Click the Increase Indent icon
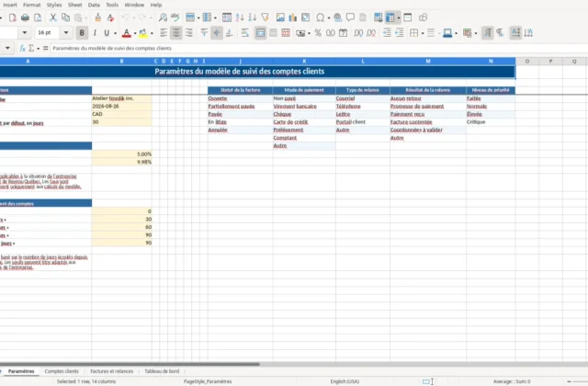The width and height of the screenshot is (588, 386). [387, 33]
